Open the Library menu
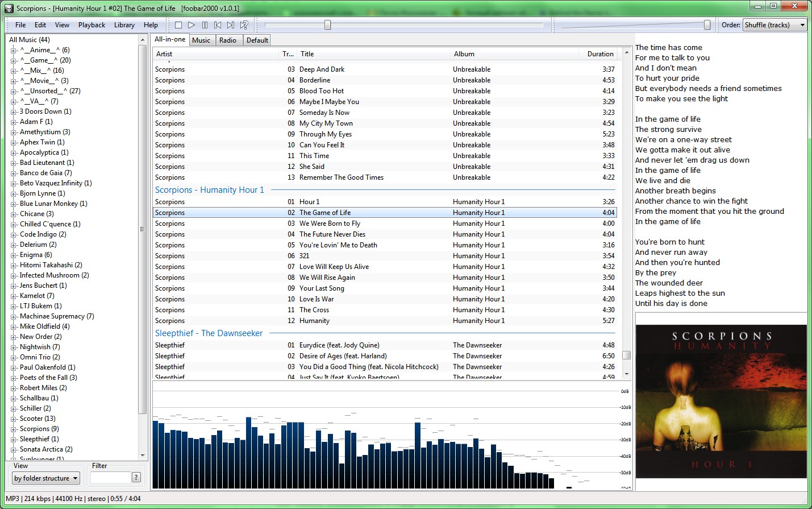The width and height of the screenshot is (812, 509). click(x=124, y=25)
